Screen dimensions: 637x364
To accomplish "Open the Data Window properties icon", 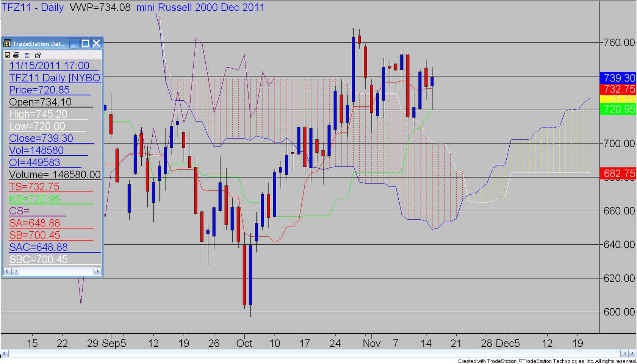I will 38,55.
